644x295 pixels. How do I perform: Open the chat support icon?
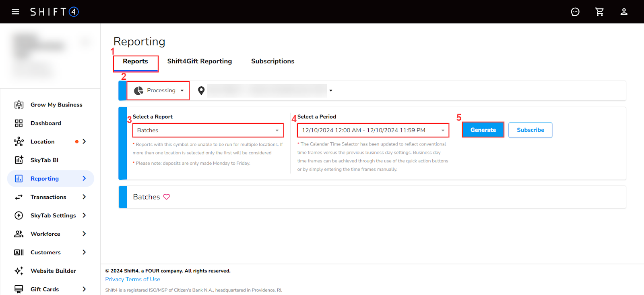[575, 12]
